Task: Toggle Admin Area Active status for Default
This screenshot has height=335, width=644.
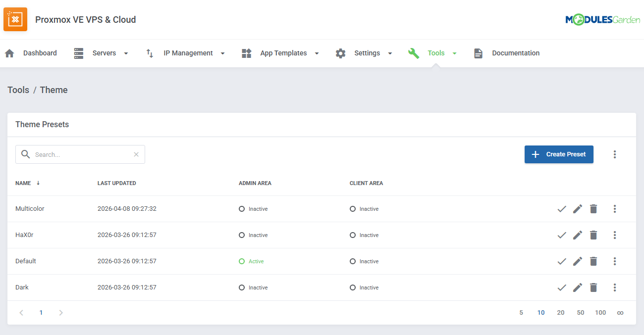Action: coord(252,261)
